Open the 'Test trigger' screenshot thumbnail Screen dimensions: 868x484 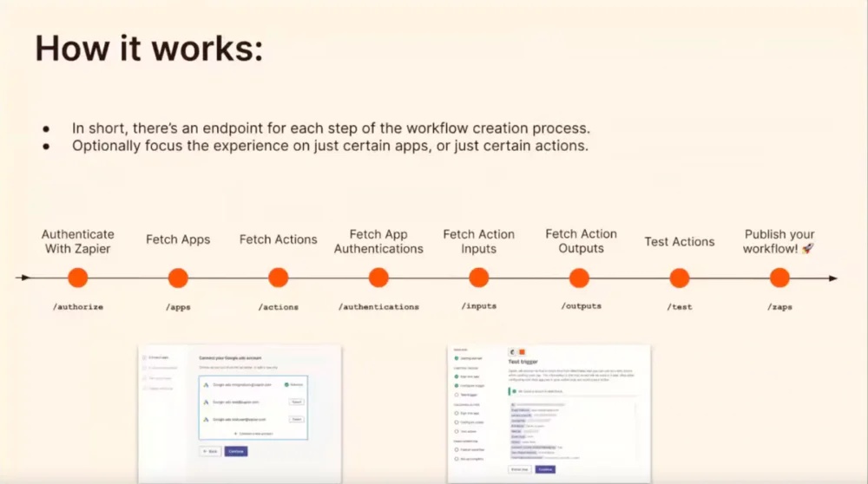coord(549,415)
